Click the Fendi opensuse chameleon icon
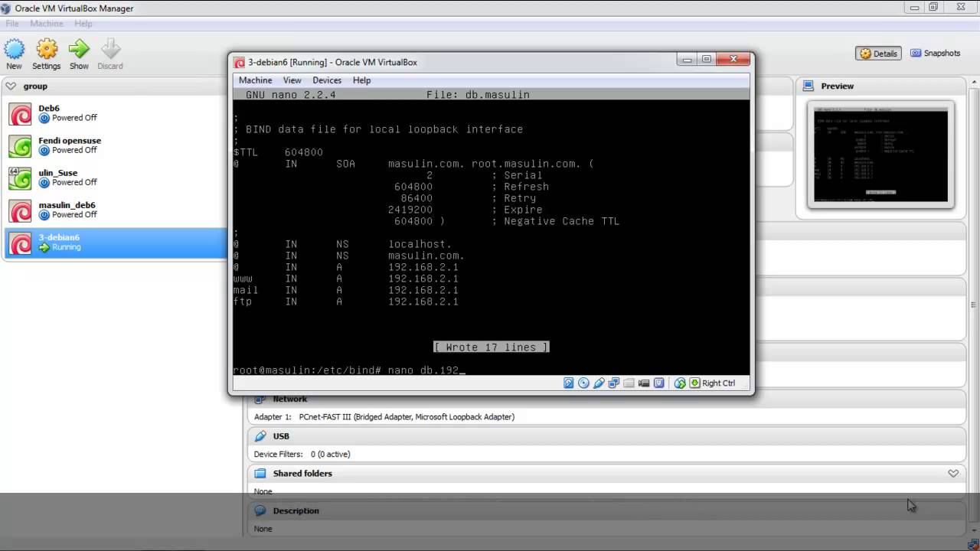 pyautogui.click(x=21, y=146)
